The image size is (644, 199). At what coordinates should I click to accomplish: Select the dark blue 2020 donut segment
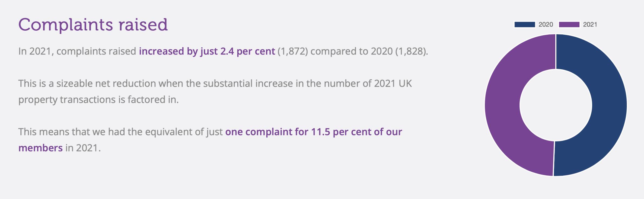tap(609, 106)
